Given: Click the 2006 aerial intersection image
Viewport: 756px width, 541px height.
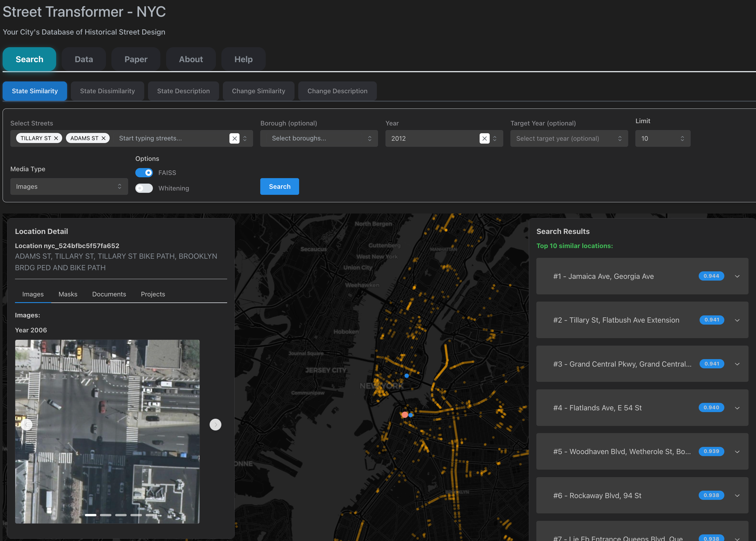Looking at the screenshot, I should pos(107,431).
